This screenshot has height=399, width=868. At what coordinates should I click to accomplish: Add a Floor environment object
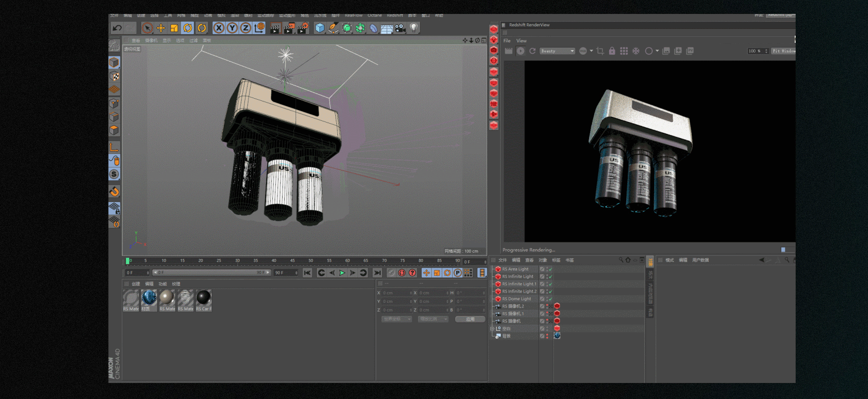point(386,28)
